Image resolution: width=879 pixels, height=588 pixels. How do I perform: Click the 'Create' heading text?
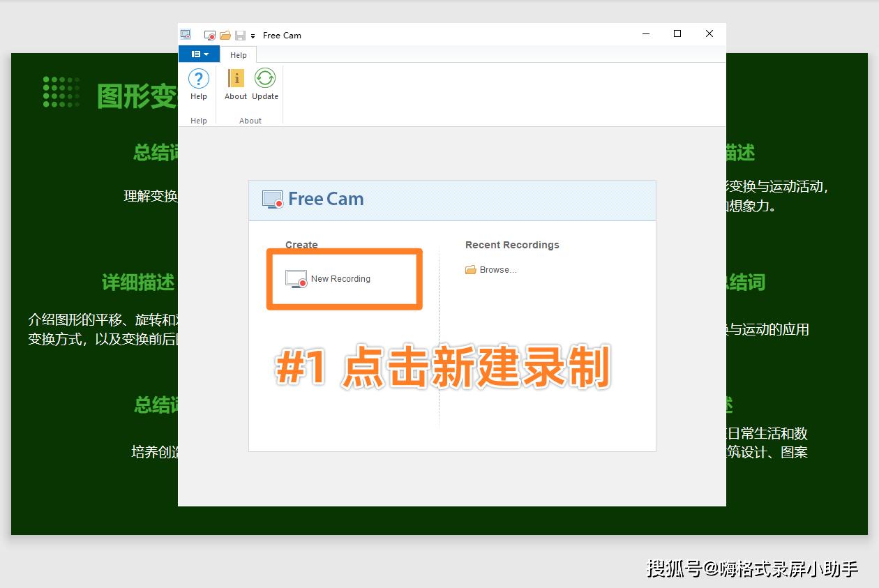coord(301,245)
